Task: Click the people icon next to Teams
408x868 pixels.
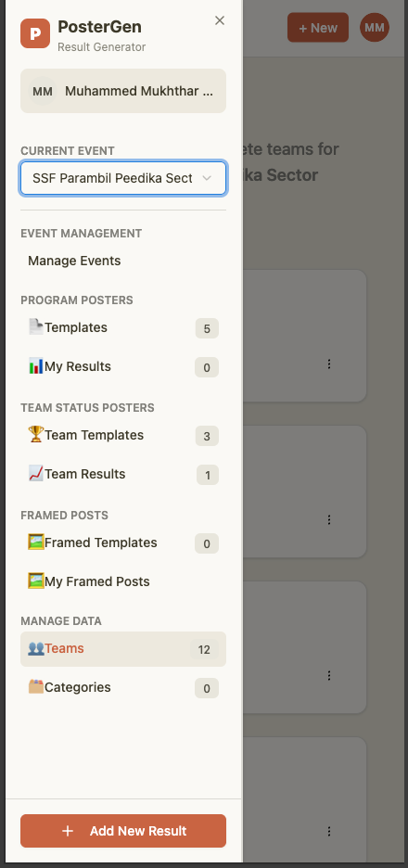Action: coord(36,648)
